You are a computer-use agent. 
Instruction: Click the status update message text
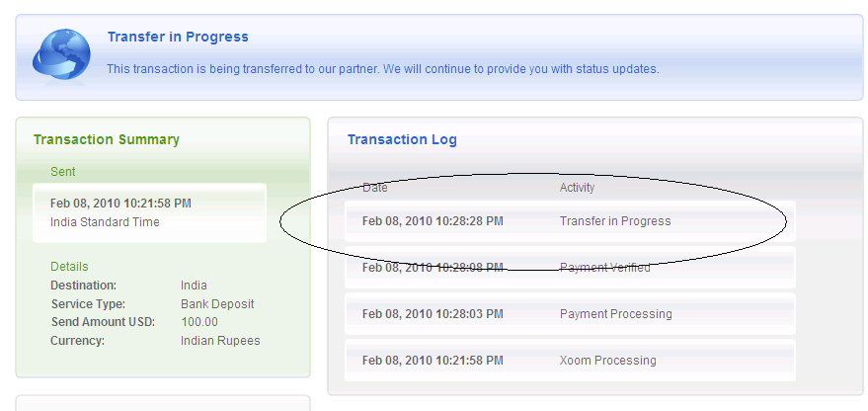tap(382, 69)
